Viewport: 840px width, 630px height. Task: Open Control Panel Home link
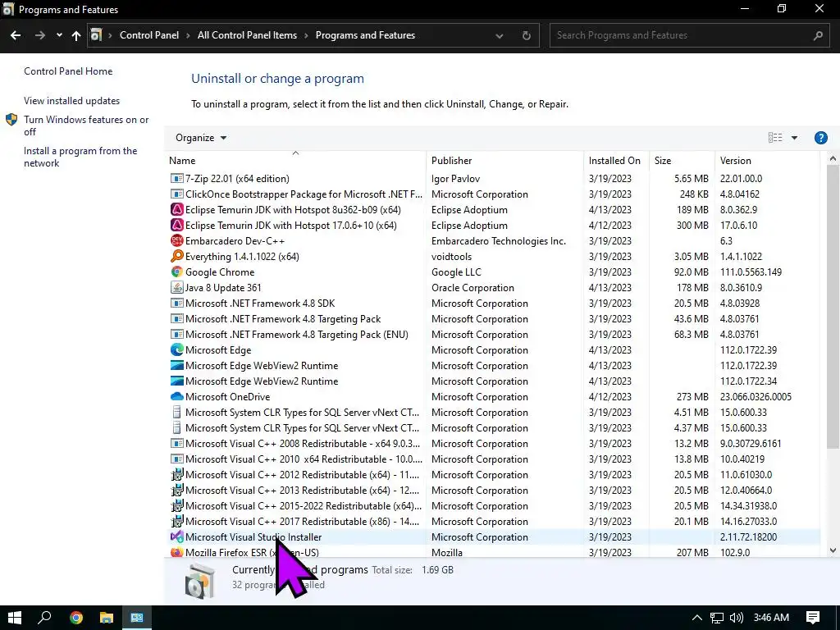point(68,71)
